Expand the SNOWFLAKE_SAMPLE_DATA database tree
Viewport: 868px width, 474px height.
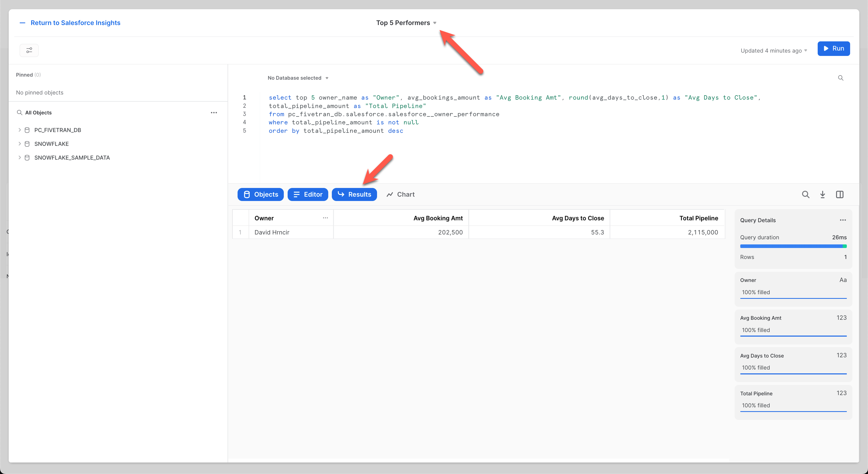click(20, 157)
